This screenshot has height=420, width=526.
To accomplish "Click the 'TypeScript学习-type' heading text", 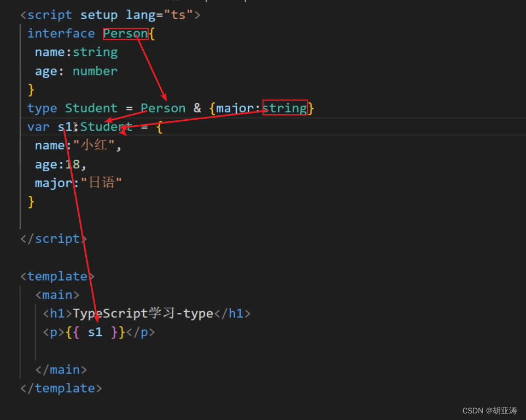I will [x=143, y=314].
